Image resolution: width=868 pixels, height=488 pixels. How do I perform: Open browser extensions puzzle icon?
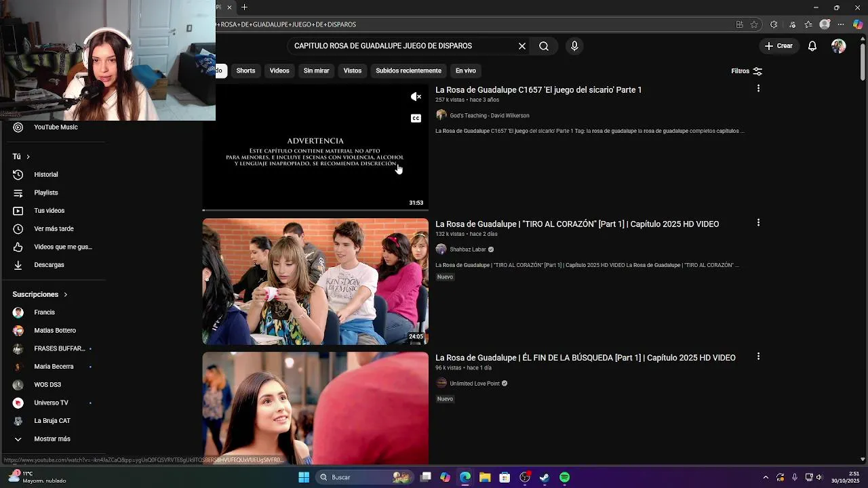774,24
